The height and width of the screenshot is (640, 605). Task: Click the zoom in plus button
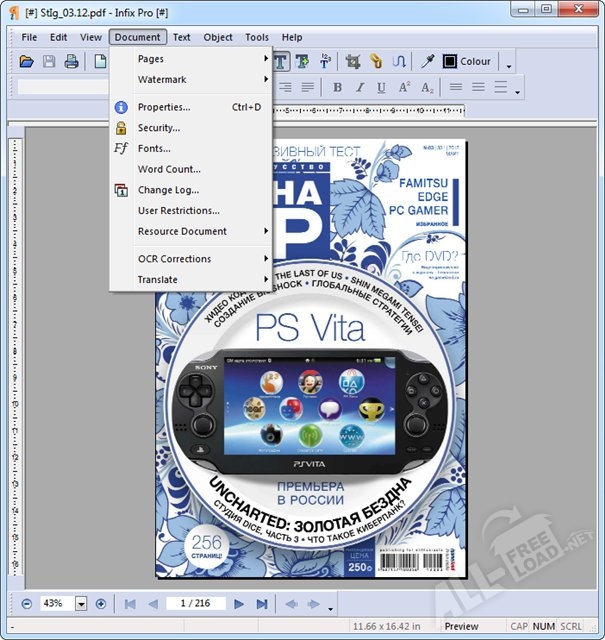[100, 604]
